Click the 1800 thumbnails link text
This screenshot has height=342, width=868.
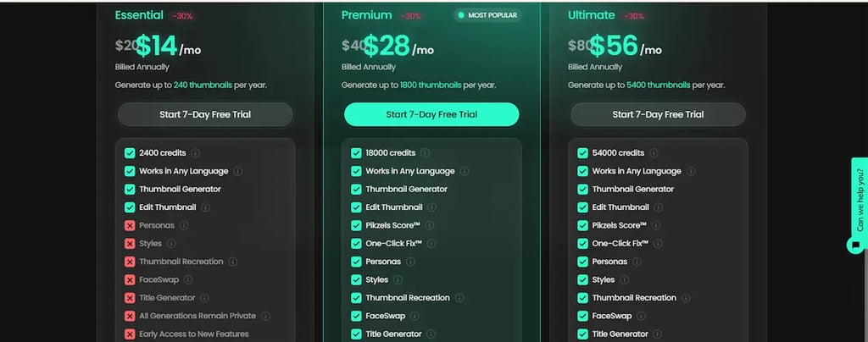431,85
